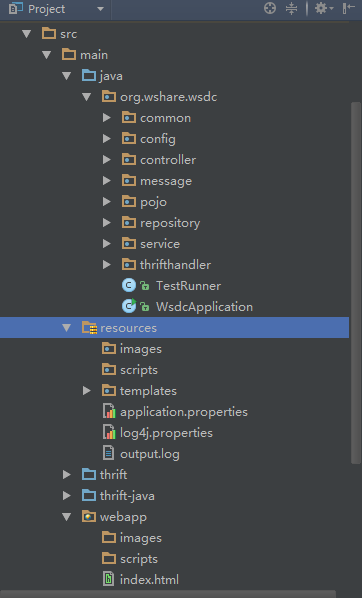Click the thrift folder icon
Screen dimensions: 362x598
click(x=89, y=474)
